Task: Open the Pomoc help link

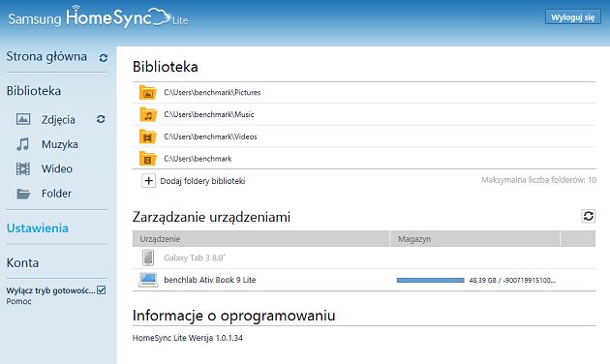Action: (18, 301)
